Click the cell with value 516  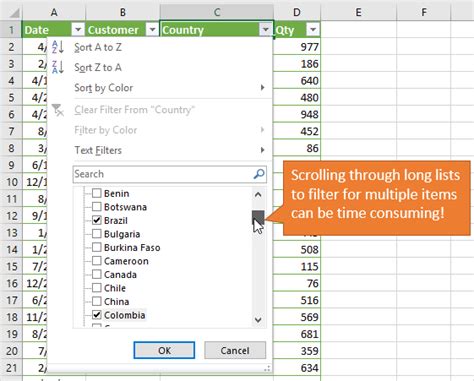click(x=297, y=300)
